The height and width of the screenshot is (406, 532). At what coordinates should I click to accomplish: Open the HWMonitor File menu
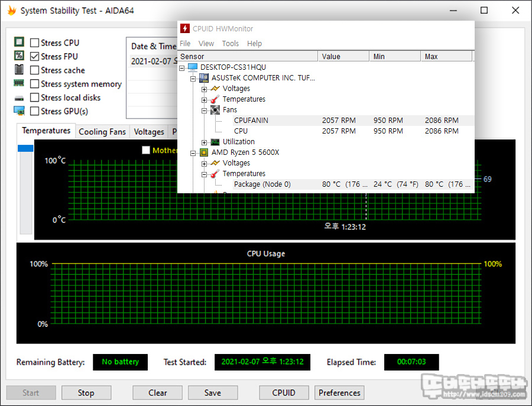click(185, 43)
